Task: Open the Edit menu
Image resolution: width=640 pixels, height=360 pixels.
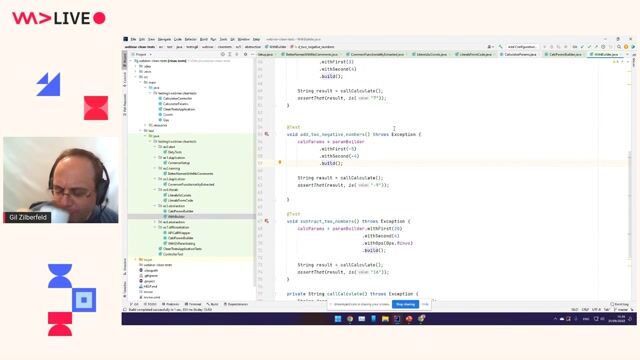Action: click(142, 39)
